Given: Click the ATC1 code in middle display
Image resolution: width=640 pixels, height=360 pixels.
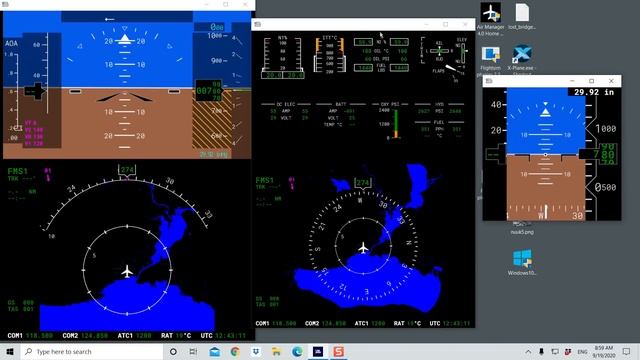Looking at the screenshot, I should coord(378,323).
